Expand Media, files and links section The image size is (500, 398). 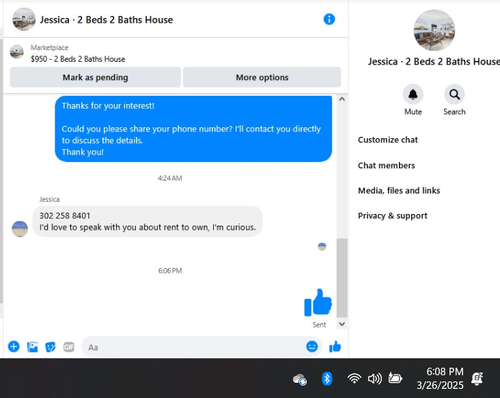(399, 191)
